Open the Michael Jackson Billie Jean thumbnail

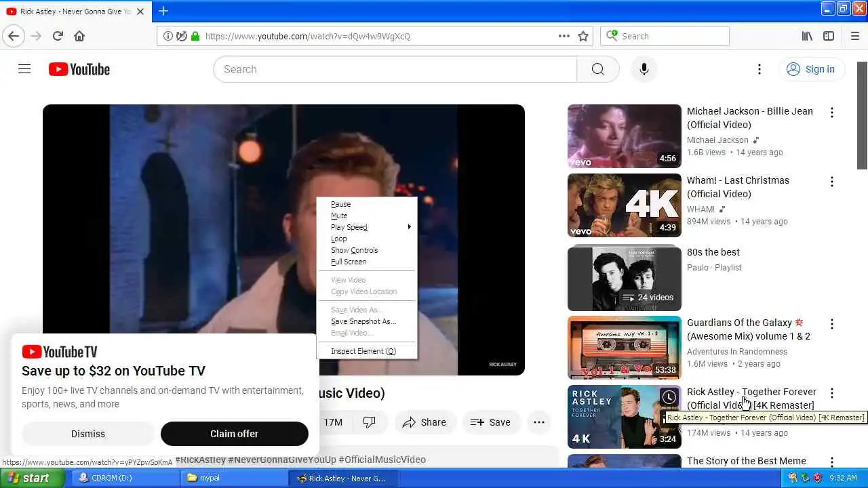(x=624, y=136)
